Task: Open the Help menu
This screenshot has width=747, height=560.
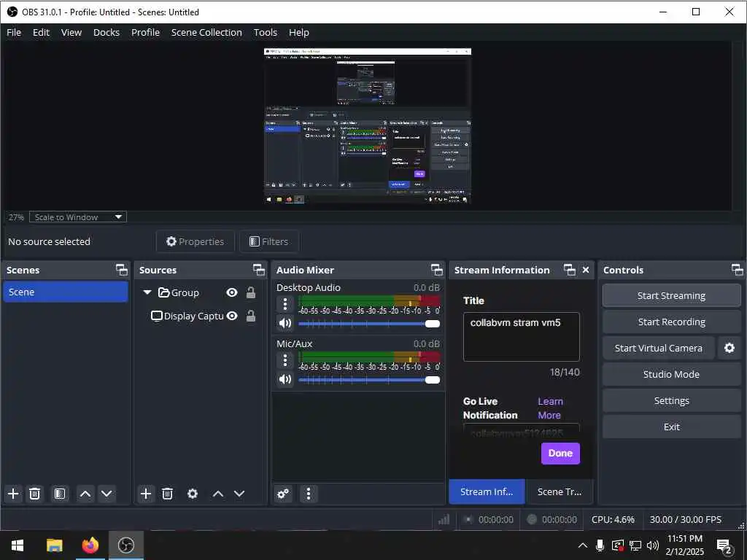Action: tap(298, 32)
